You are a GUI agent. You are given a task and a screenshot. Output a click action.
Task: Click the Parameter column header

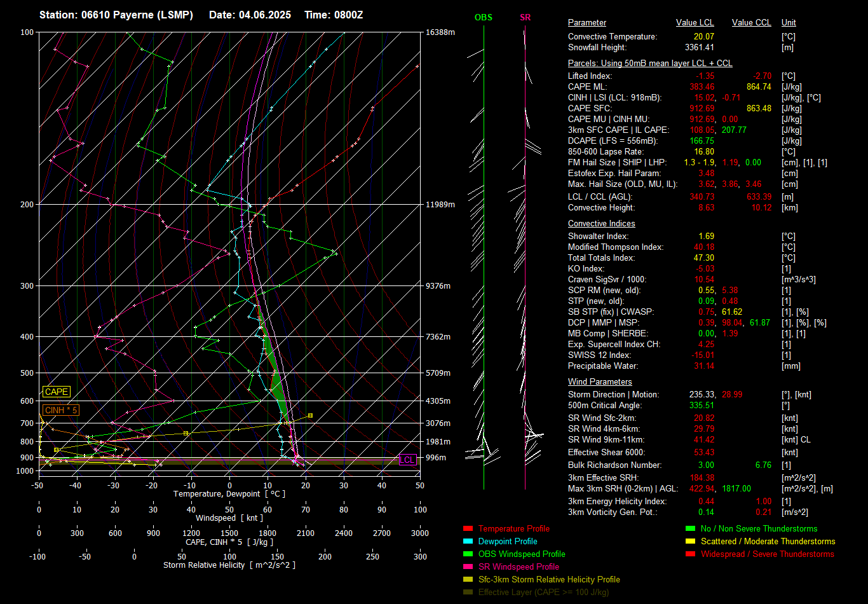point(587,23)
